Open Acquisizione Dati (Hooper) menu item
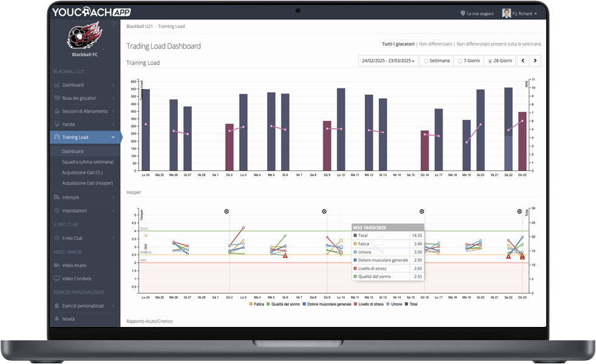 [x=87, y=183]
